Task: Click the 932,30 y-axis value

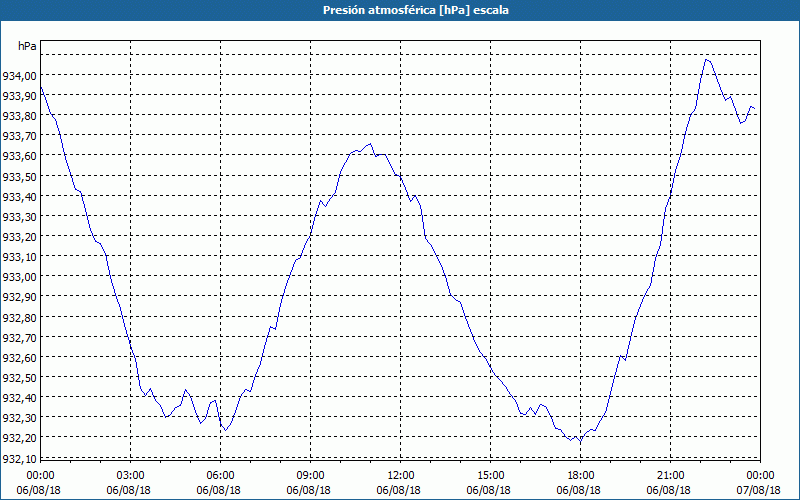Action: pos(19,418)
